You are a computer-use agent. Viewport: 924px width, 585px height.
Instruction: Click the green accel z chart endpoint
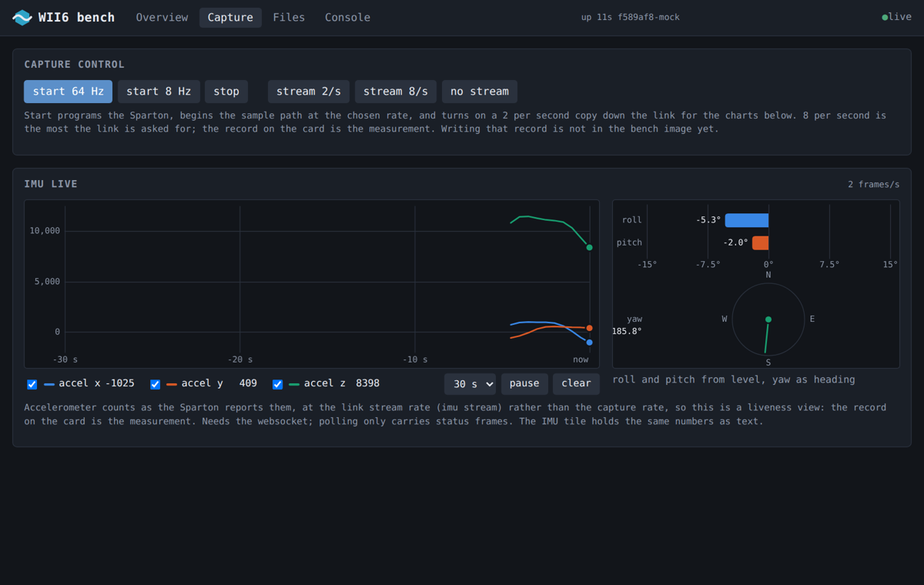590,248
